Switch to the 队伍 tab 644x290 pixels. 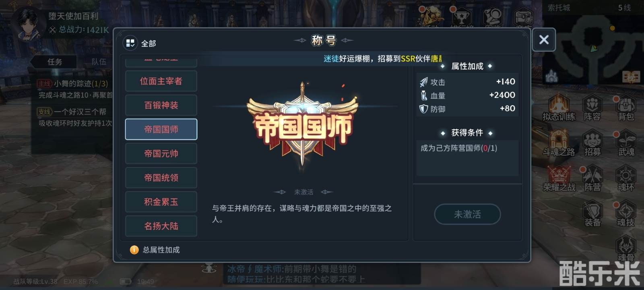click(x=99, y=62)
